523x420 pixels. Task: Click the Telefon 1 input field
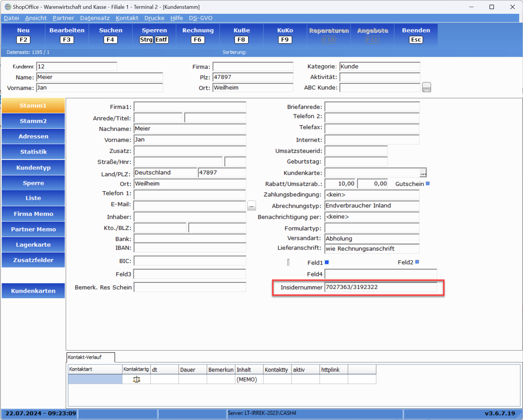tap(190, 195)
